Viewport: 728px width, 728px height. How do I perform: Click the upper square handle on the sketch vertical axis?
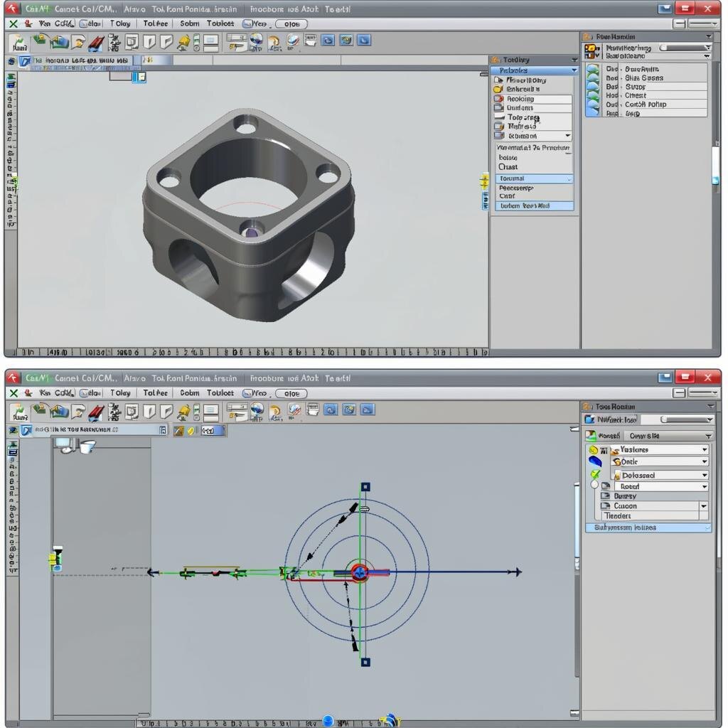[365, 486]
